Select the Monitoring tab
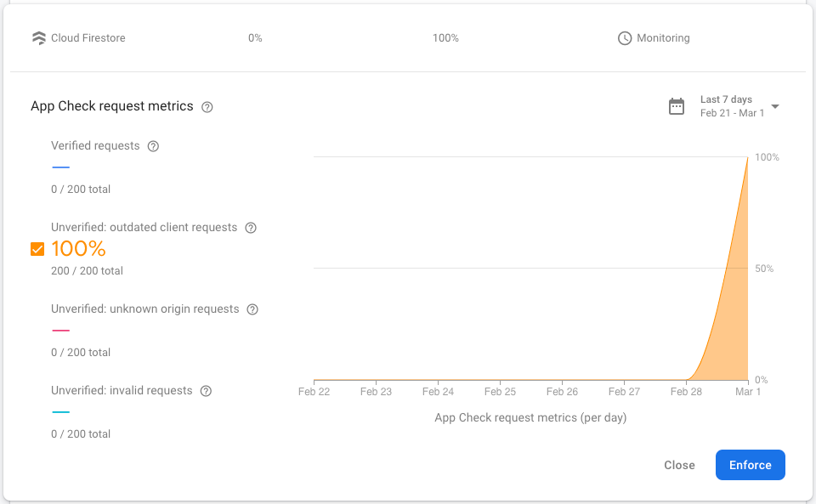 coord(663,37)
